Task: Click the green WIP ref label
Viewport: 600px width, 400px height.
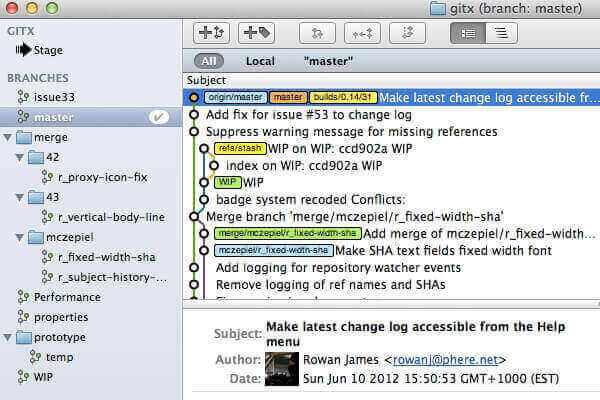Action: [x=227, y=182]
